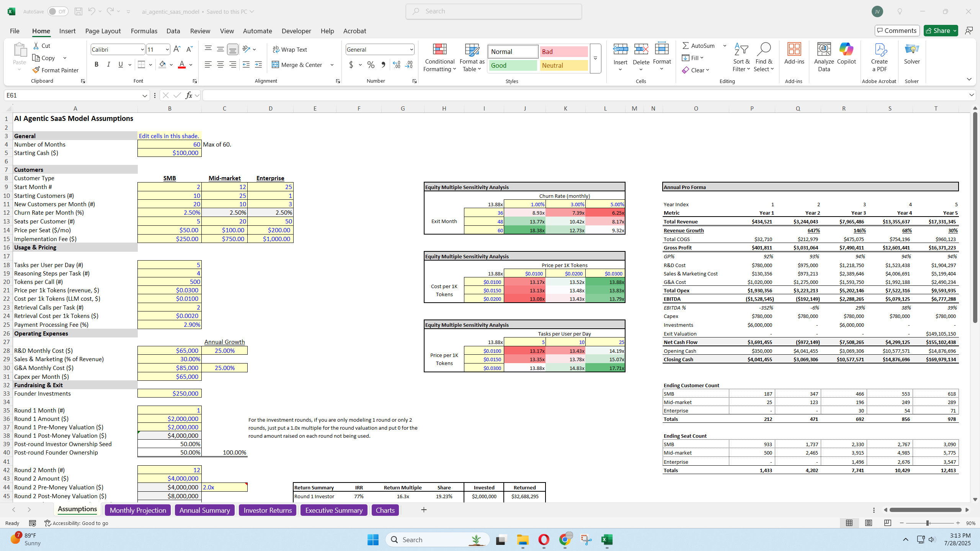Switch to the Investor Returns sheet

click(x=267, y=510)
